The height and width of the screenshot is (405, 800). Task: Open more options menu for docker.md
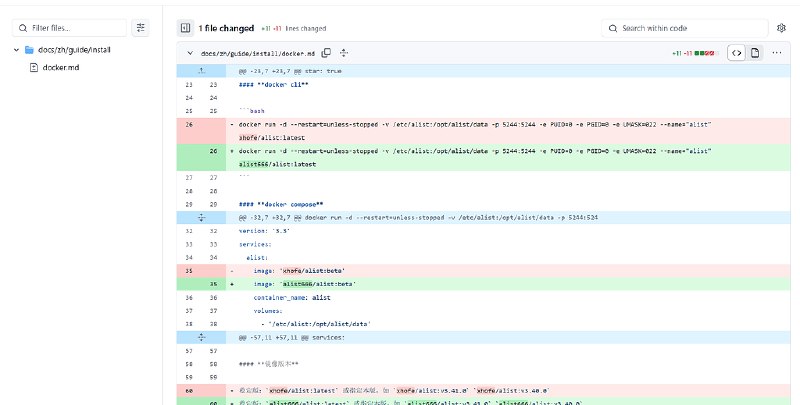(777, 53)
